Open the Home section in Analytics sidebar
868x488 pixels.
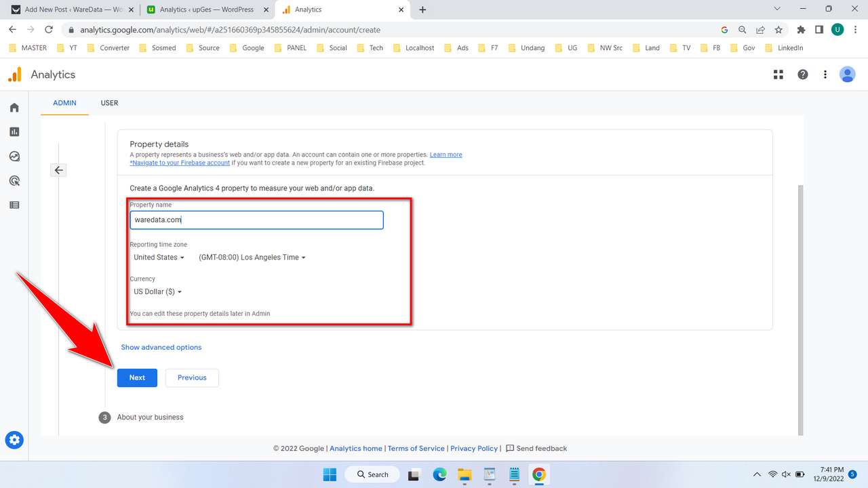tap(14, 107)
